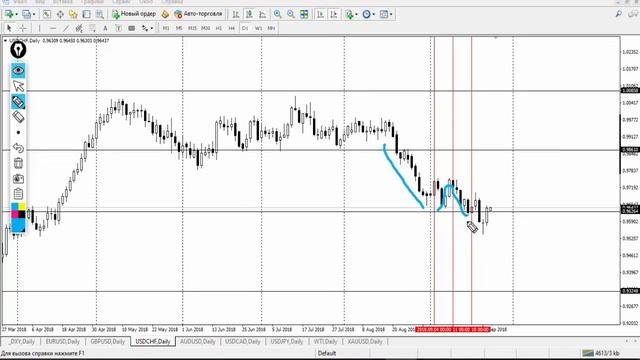640x360 pixels.
Task: Pick the magenta Epic Pen color
Action: 14,214
